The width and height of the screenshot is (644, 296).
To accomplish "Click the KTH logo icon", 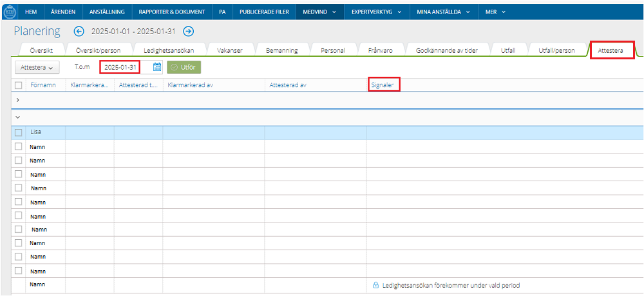I will pyautogui.click(x=10, y=12).
